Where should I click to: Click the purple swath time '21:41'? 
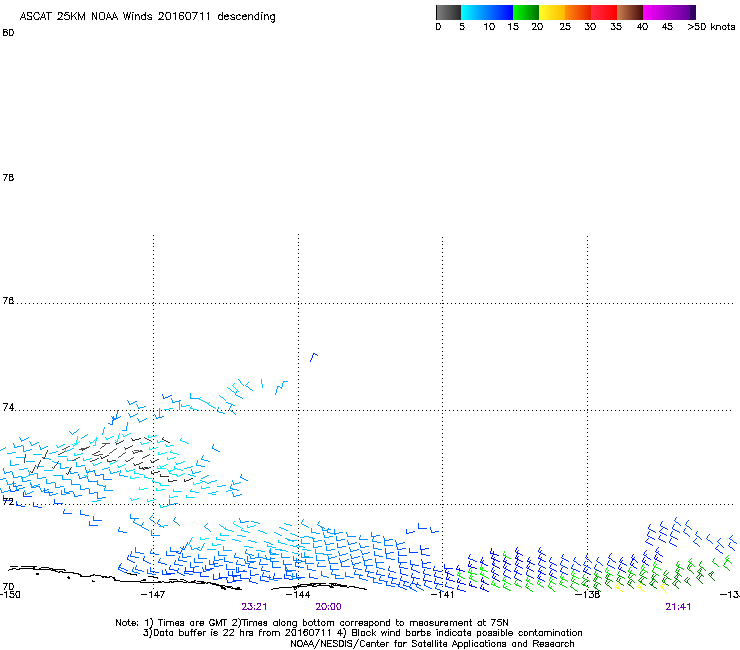coord(678,607)
